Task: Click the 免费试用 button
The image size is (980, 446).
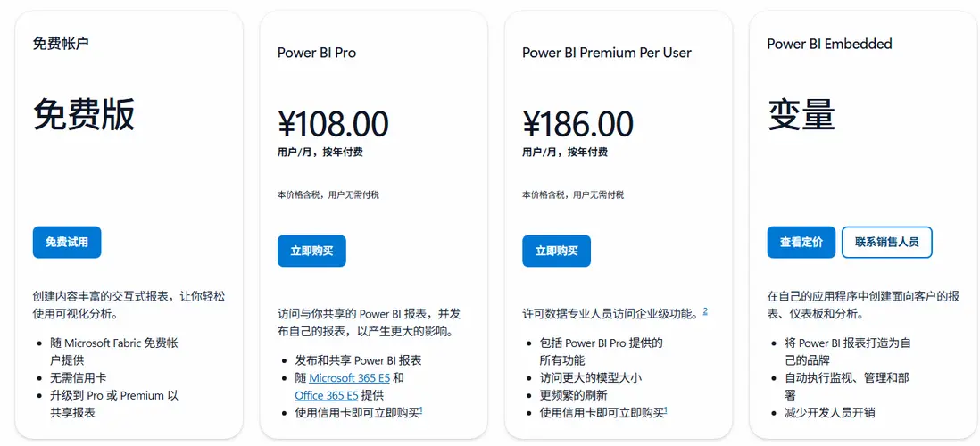Action: pyautogui.click(x=67, y=242)
